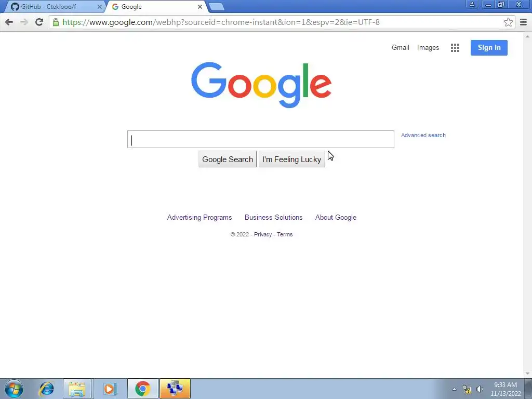Click the browser forward arrow

[24, 22]
